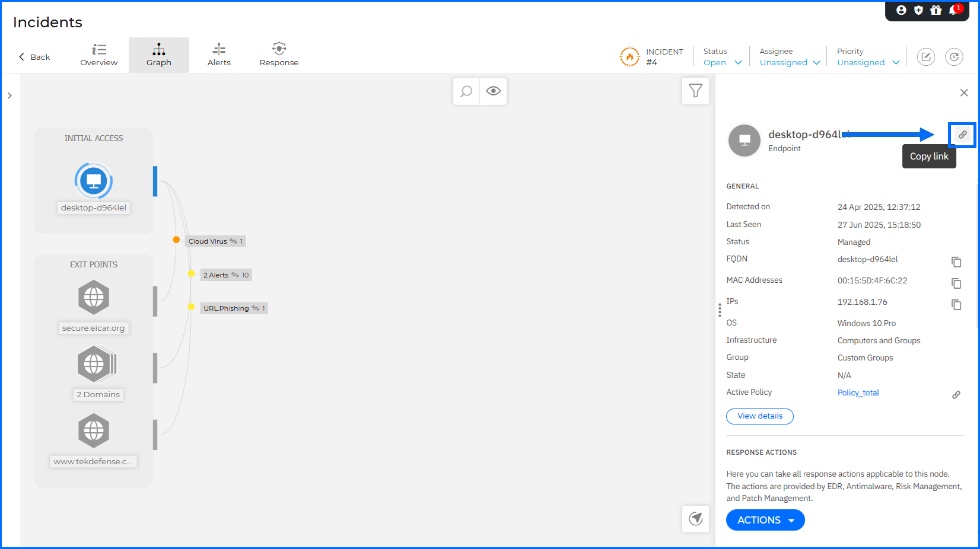Switch to the Alerts tab

[x=219, y=55]
